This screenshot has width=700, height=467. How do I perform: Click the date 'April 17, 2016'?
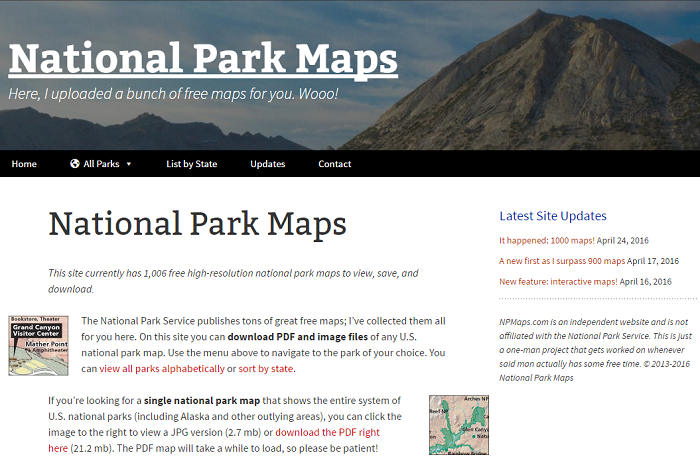pyautogui.click(x=653, y=261)
